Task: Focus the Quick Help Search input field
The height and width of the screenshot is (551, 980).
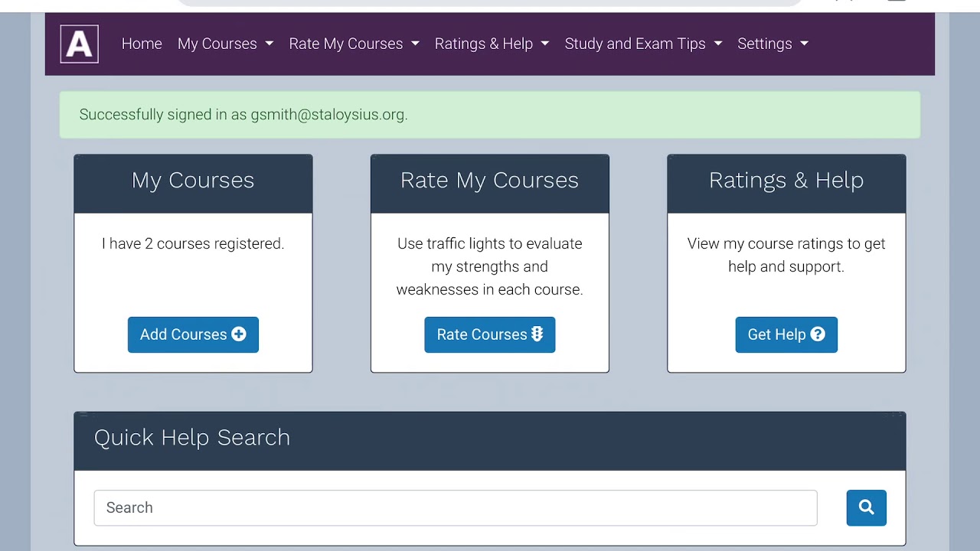Action: click(456, 508)
